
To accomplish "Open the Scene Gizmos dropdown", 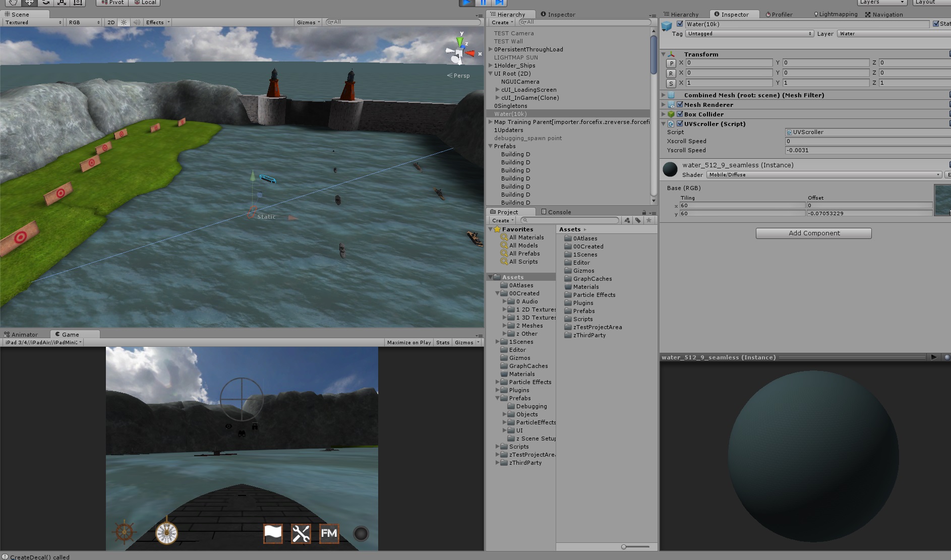I will click(x=309, y=22).
